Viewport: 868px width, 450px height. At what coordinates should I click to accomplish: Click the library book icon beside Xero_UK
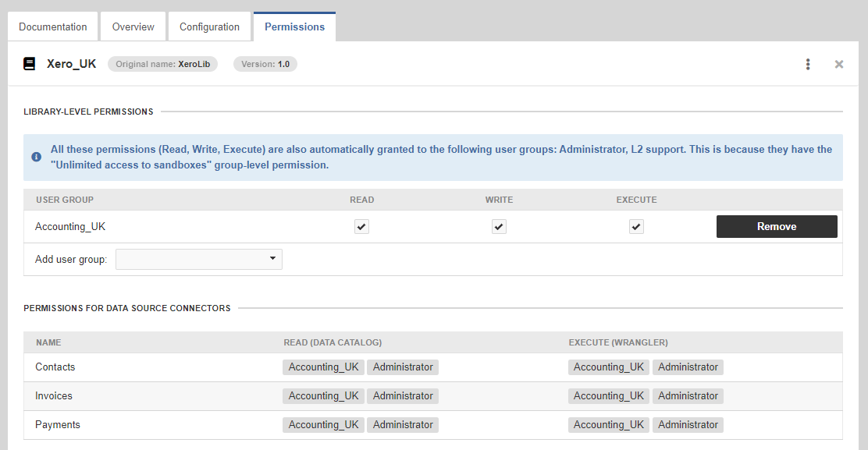click(29, 63)
